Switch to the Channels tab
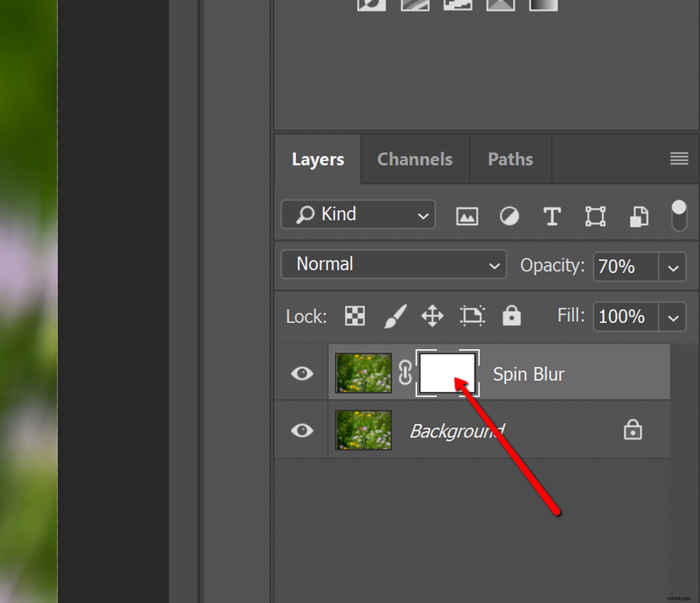The width and height of the screenshot is (700, 603). tap(414, 159)
